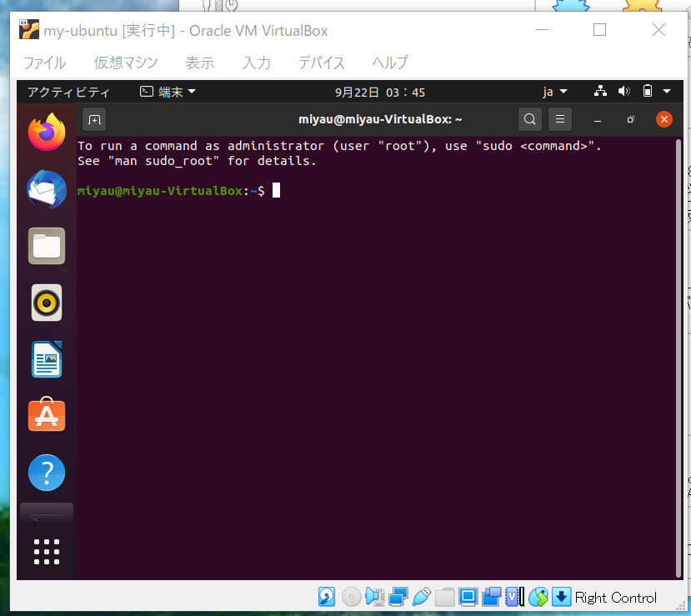The image size is (691, 616).
Task: Click VirtualBox display status icon
Action: click(x=468, y=598)
